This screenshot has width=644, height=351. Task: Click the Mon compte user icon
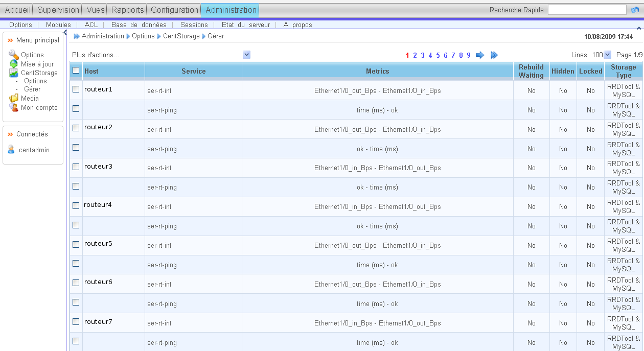14,107
